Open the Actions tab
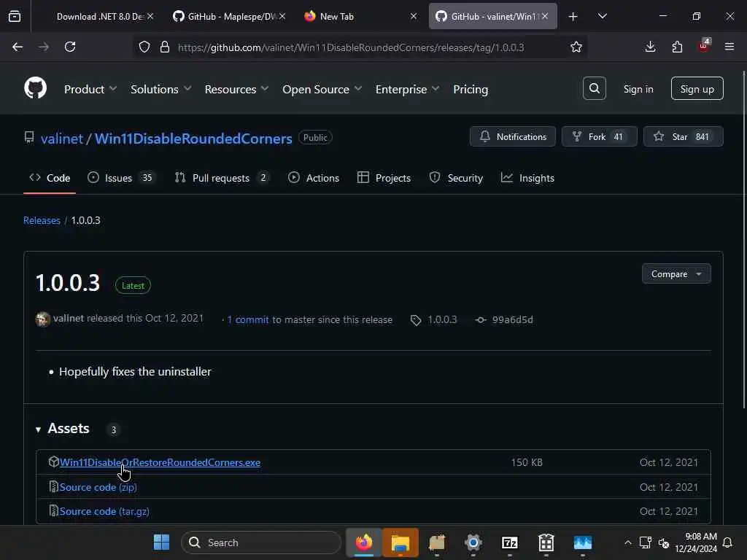Screen dimensions: 747x560 point(314,178)
